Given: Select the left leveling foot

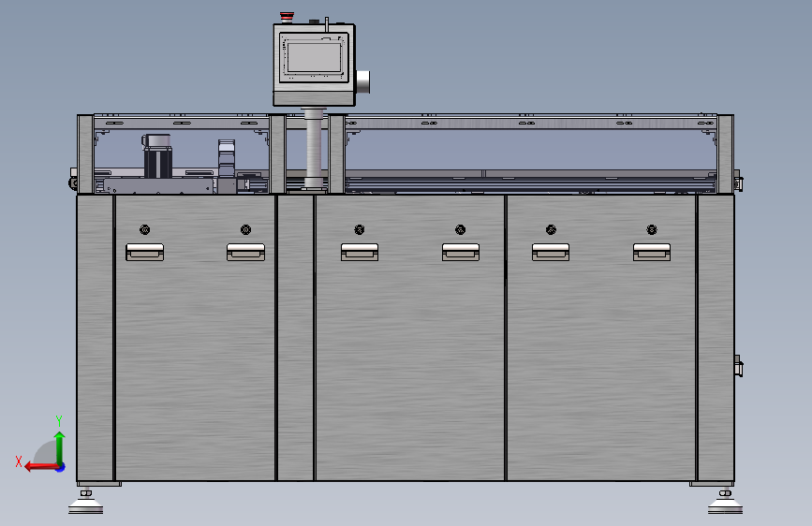Looking at the screenshot, I should point(86,502).
